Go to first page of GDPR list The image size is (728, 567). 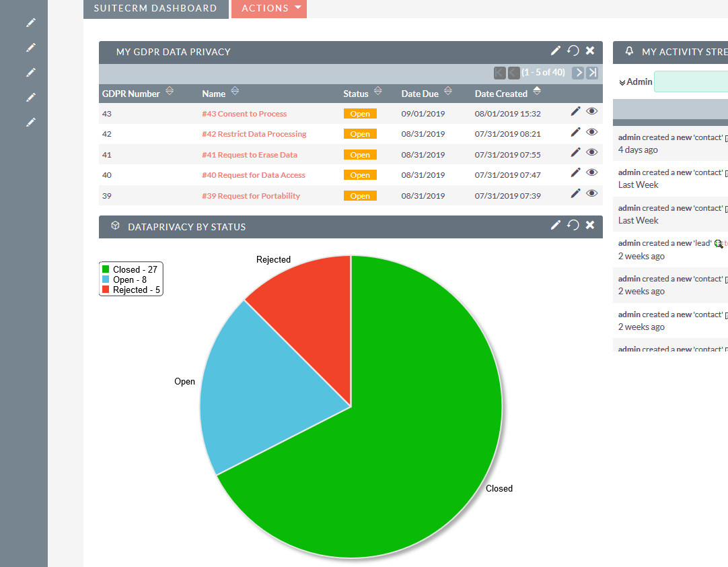point(499,73)
